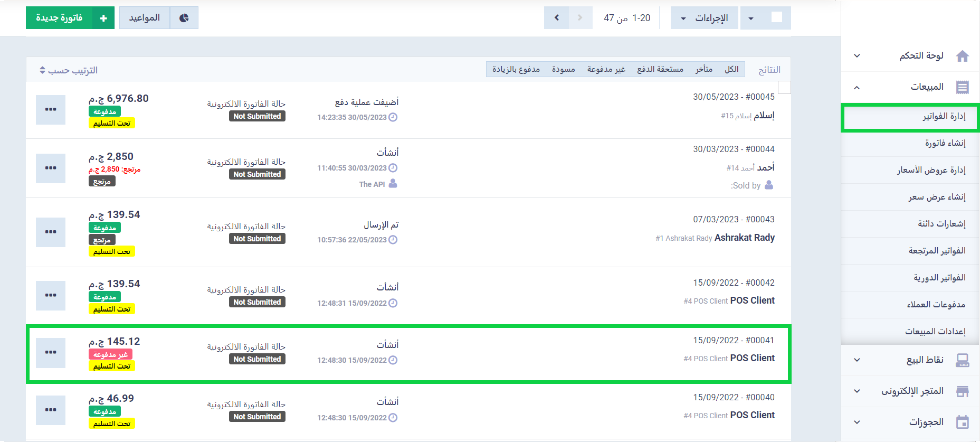The image size is (980, 442).
Task: Click the plus icon beside فاتورة جديدة
Action: (x=103, y=18)
